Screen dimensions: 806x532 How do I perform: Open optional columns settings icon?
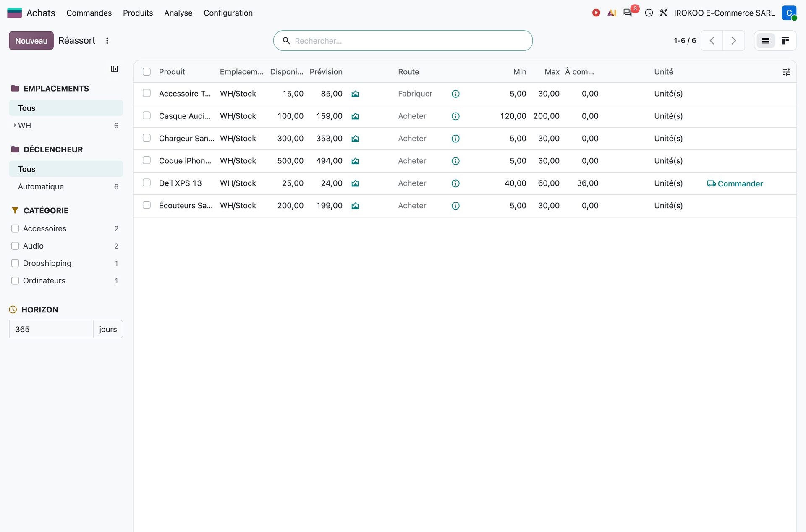tap(787, 72)
